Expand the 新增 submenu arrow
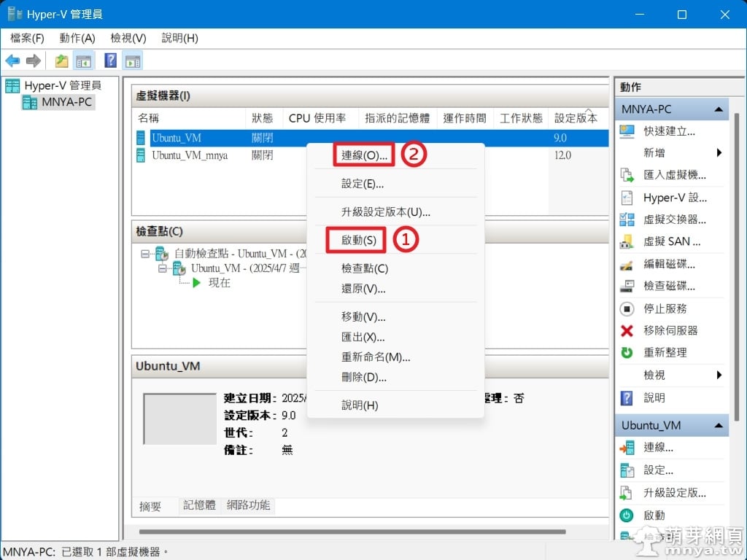The height and width of the screenshot is (560, 747). click(719, 153)
